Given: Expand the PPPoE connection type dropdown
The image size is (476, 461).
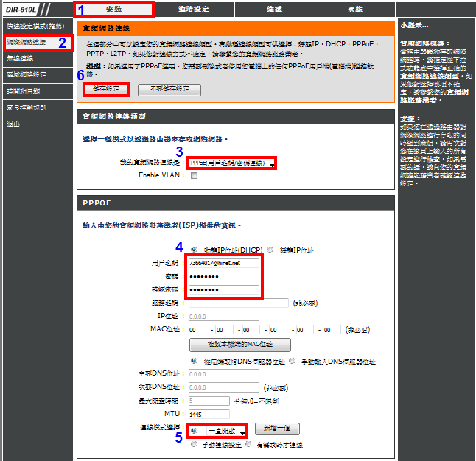Looking at the screenshot, I should click(x=231, y=163).
